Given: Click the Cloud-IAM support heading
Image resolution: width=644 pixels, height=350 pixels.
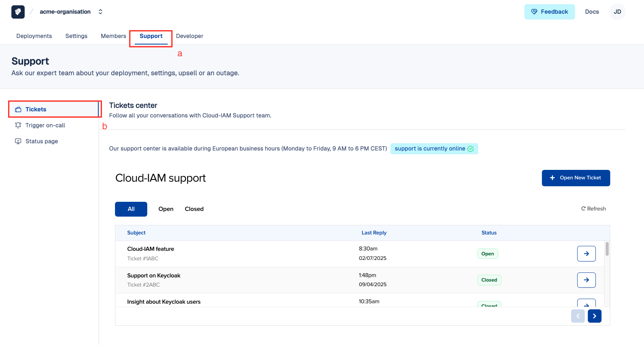Looking at the screenshot, I should [161, 178].
